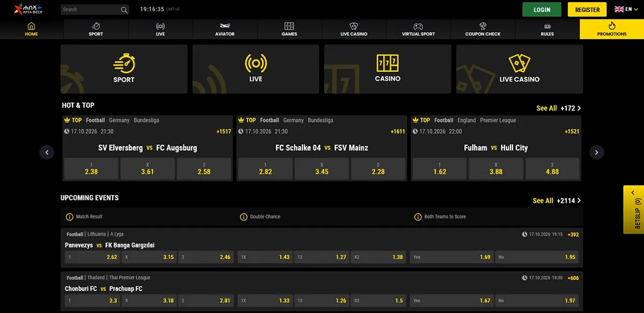Click into the Search field

coord(90,10)
